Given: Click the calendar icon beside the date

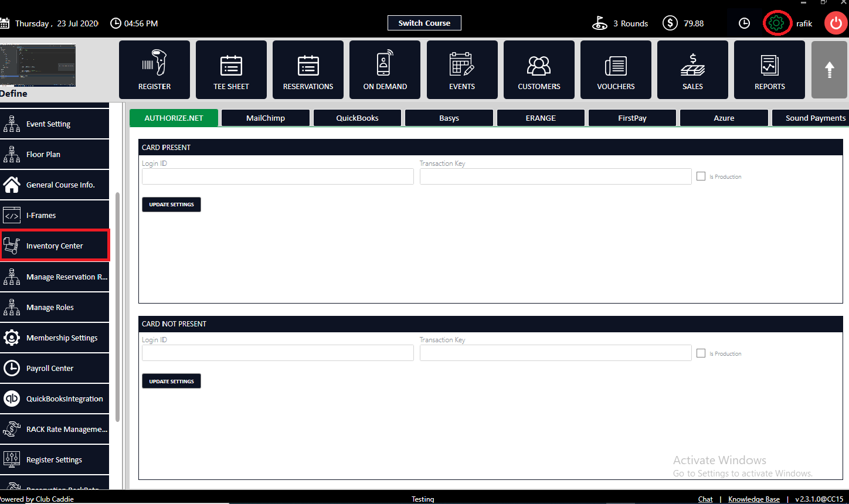Looking at the screenshot, I should coord(5,23).
